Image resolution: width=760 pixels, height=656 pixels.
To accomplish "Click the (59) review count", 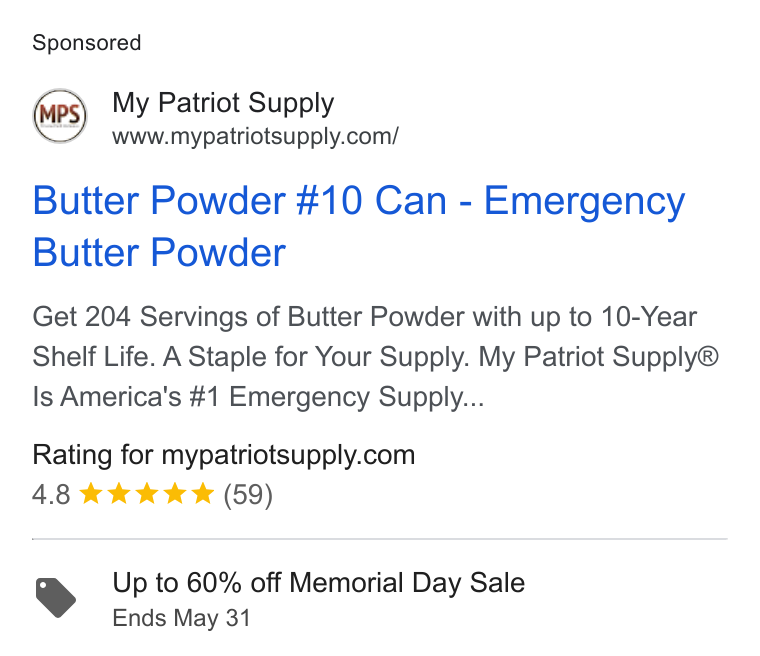I will click(248, 495).
